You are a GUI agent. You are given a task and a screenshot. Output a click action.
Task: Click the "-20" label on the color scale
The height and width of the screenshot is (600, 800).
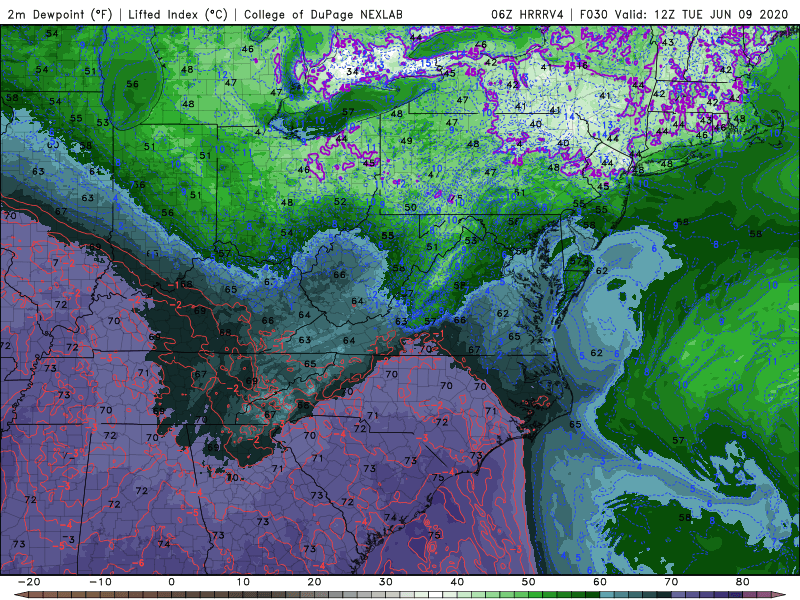[29, 582]
